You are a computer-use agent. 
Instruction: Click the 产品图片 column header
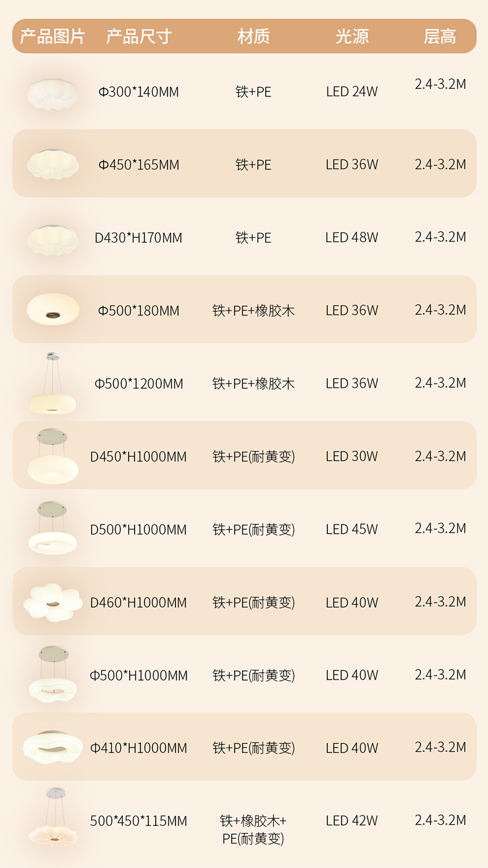tap(53, 36)
